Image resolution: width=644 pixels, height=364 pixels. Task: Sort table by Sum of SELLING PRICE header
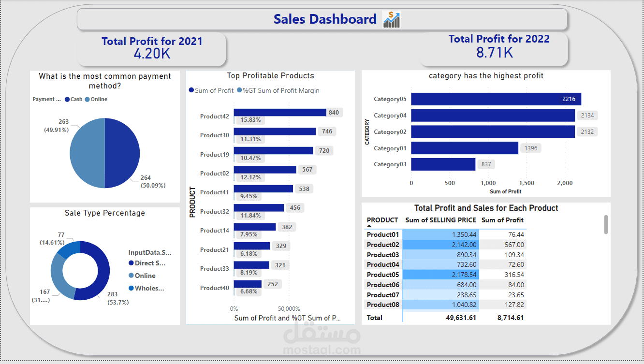(440, 220)
